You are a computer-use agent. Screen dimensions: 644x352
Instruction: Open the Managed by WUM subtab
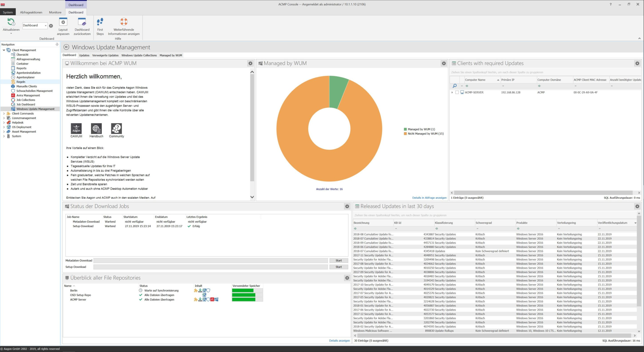point(171,55)
